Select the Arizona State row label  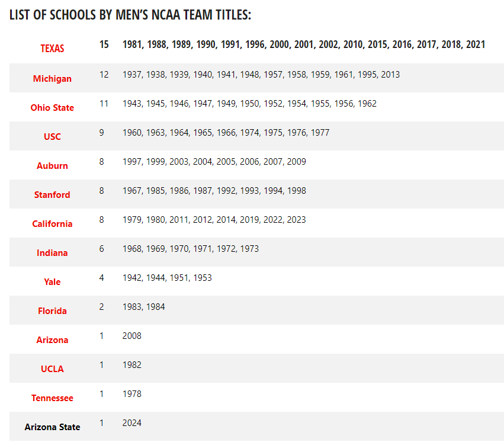[52, 427]
